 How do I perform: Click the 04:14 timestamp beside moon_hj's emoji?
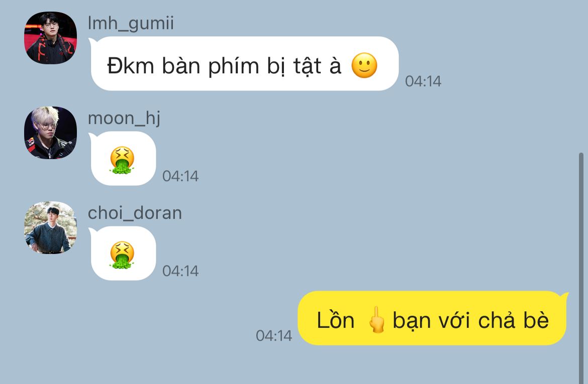180,176
